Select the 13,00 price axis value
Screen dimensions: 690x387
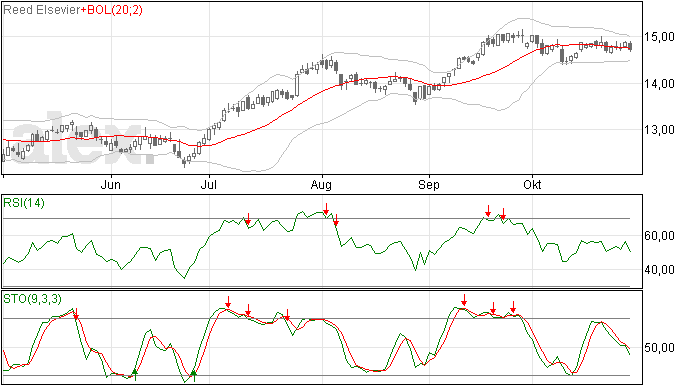coord(659,130)
